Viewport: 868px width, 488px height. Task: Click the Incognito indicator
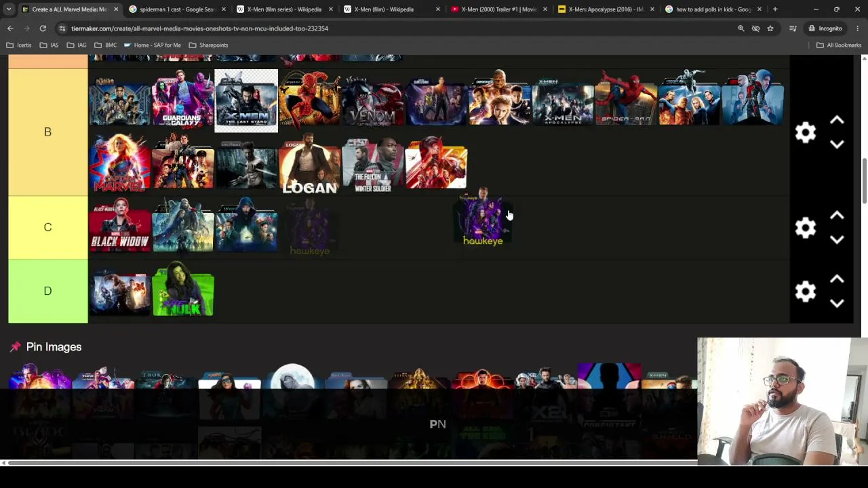pyautogui.click(x=825, y=28)
